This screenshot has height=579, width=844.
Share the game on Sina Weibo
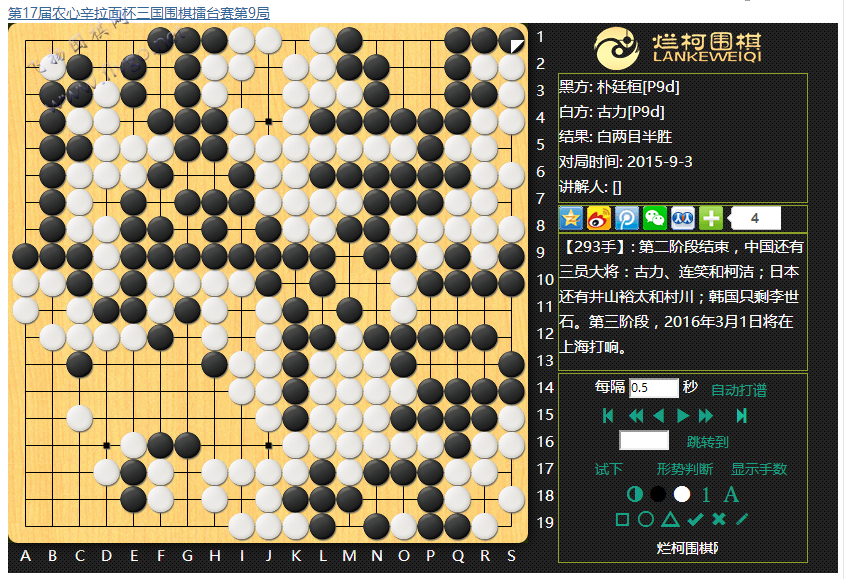coord(599,218)
